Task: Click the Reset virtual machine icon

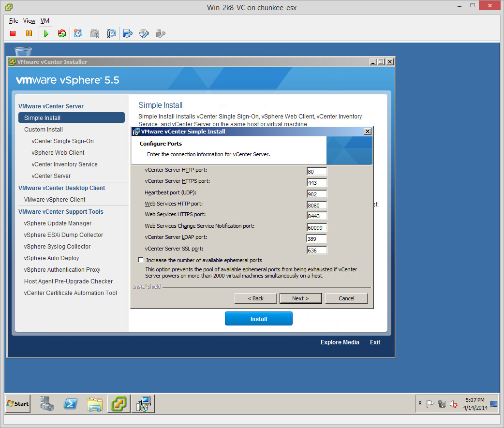Action: (x=61, y=33)
